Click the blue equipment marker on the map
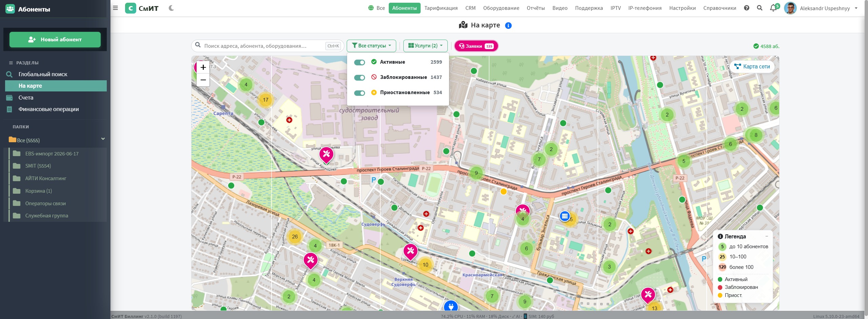 click(565, 216)
